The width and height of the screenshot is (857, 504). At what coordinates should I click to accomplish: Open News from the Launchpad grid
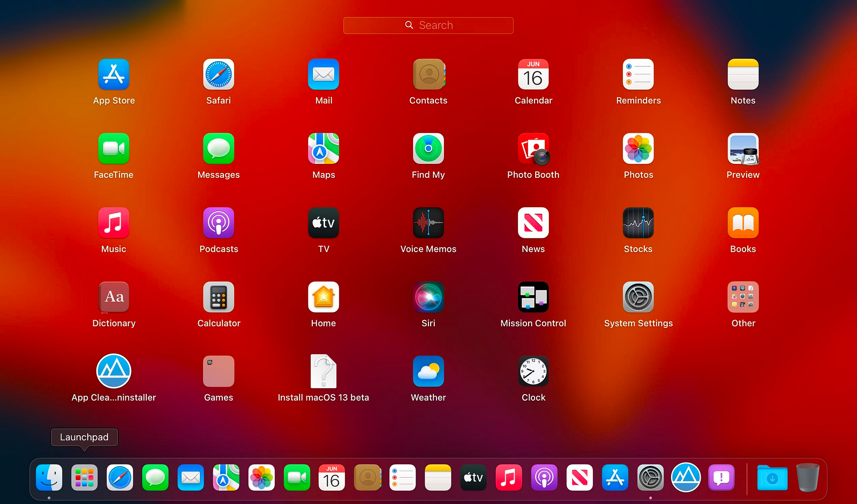[533, 223]
